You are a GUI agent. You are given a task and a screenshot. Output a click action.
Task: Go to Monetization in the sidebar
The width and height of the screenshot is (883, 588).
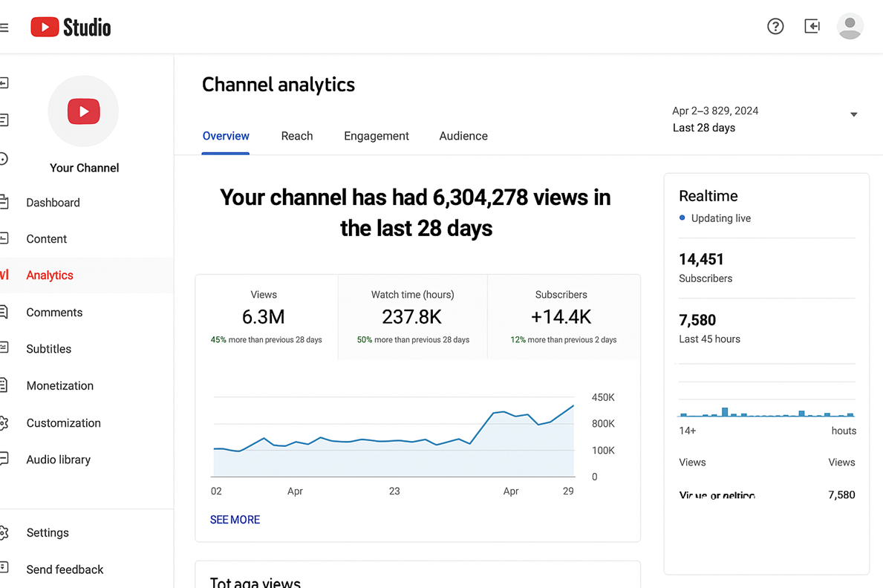coord(59,385)
